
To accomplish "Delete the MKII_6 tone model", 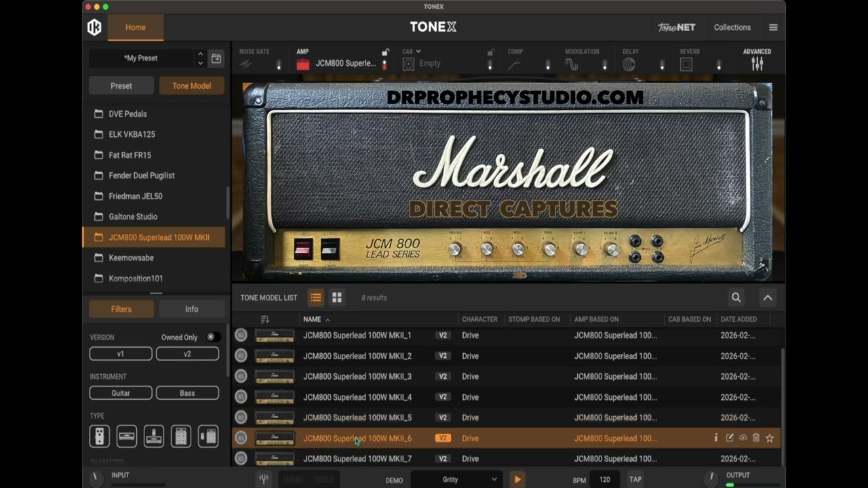I will [756, 438].
